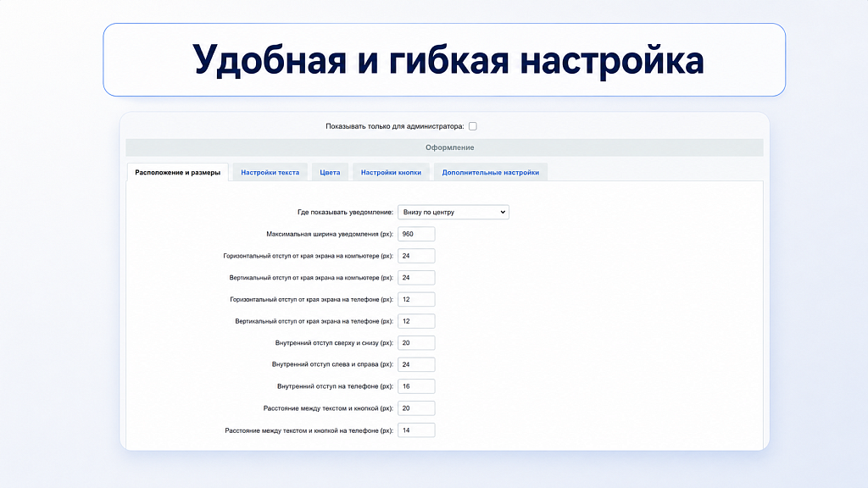Open the Дополнительные настройки tab
The width and height of the screenshot is (868, 488).
(491, 172)
